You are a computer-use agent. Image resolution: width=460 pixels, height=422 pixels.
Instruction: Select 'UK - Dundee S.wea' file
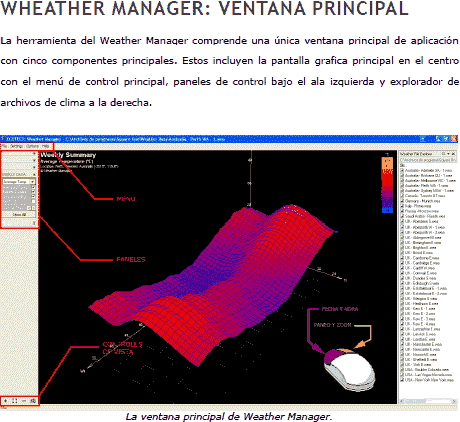coord(420,278)
